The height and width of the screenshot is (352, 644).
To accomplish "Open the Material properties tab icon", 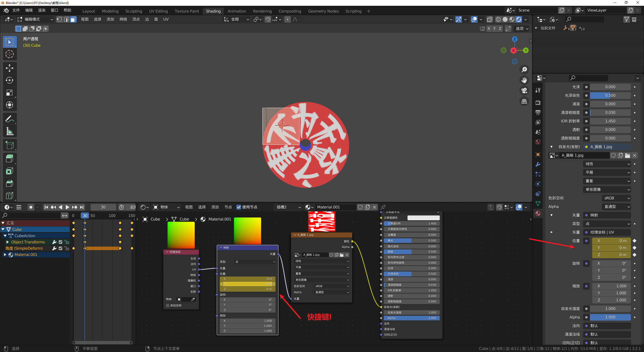I will [538, 213].
